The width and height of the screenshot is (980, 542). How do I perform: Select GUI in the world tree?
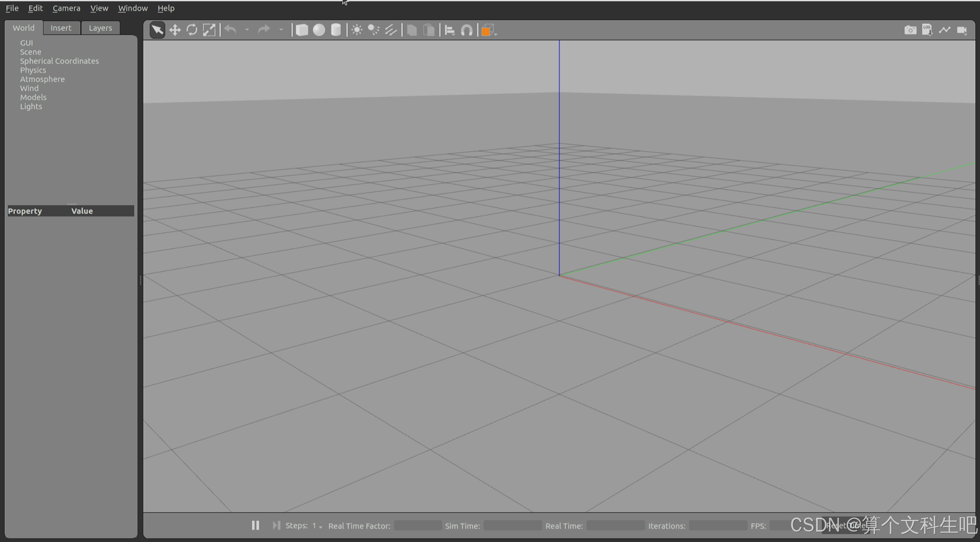coord(26,43)
